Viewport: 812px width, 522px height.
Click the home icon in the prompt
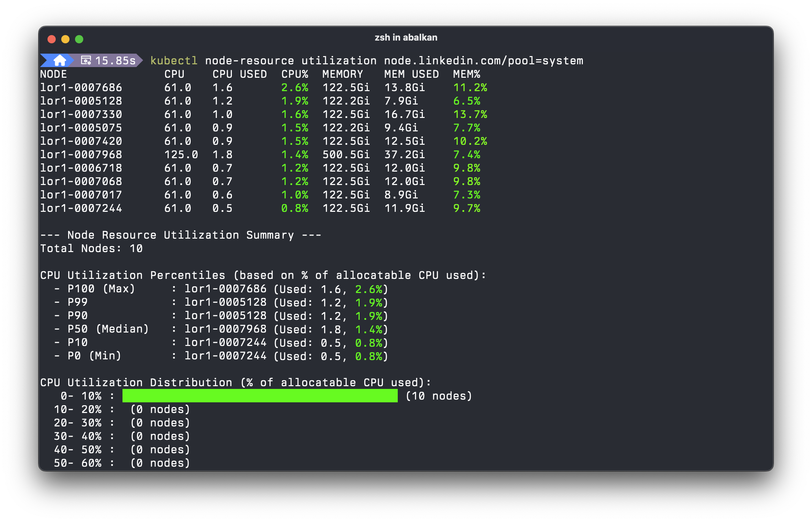[x=60, y=61]
